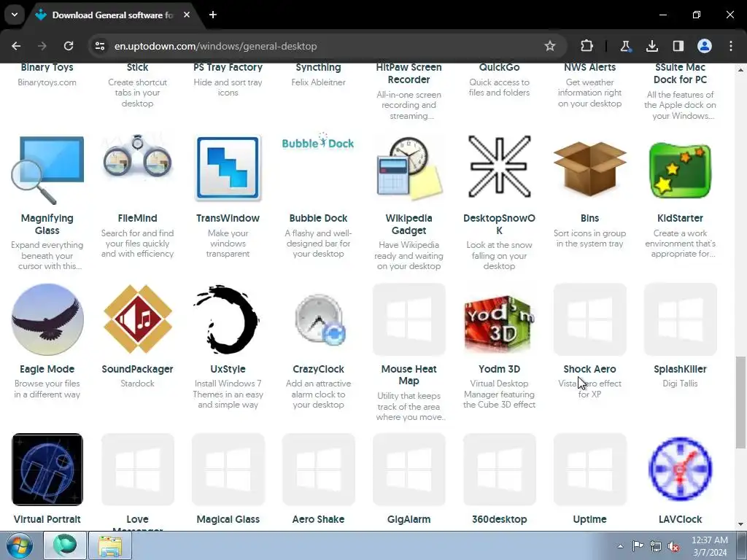Open a new browser tab
Screen dimensions: 747x560
[213, 15]
